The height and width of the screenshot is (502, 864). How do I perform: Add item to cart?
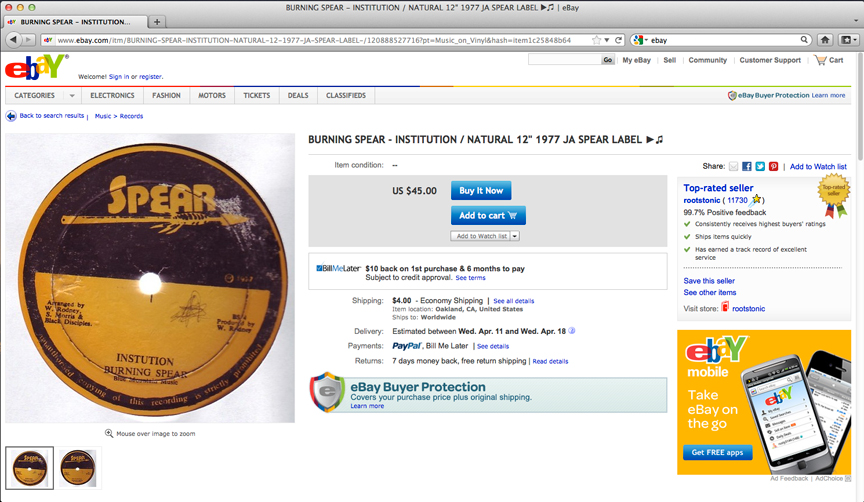488,215
